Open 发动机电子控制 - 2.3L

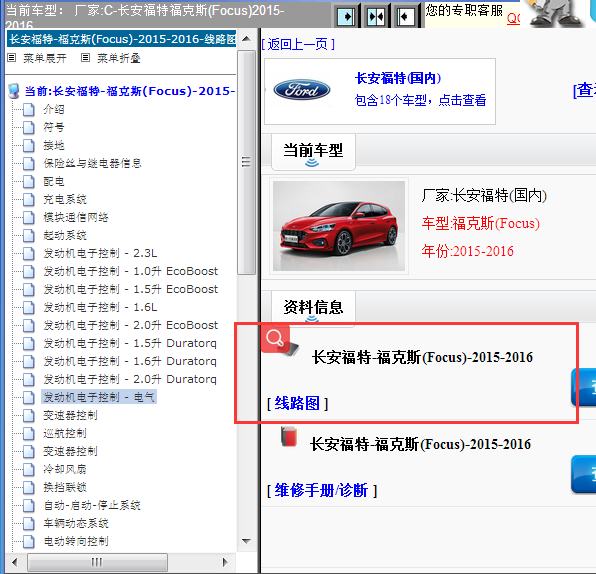[x=100, y=253]
